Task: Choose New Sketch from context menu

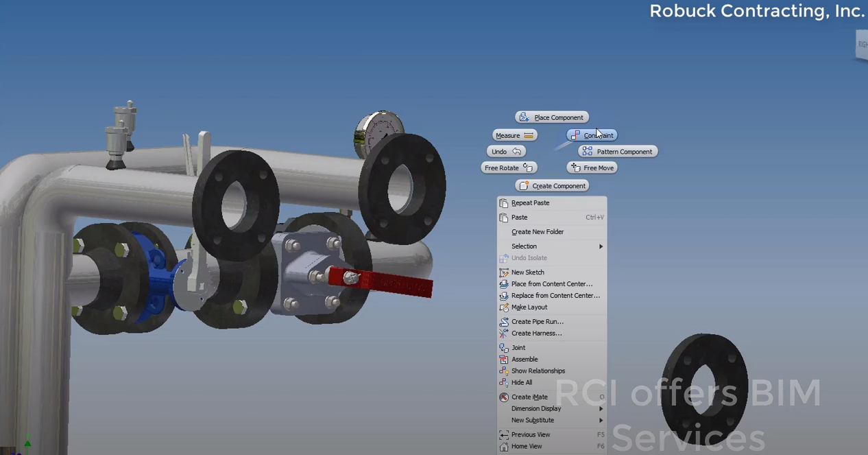Action: 552,272
